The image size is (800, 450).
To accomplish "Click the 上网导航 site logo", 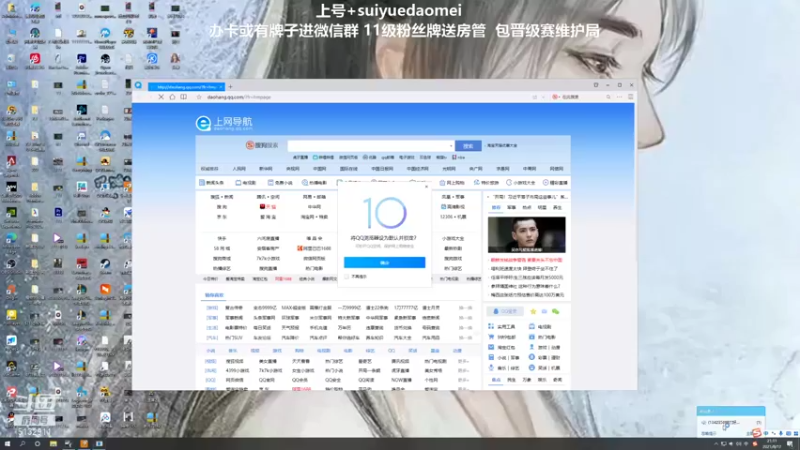I will click(x=224, y=123).
